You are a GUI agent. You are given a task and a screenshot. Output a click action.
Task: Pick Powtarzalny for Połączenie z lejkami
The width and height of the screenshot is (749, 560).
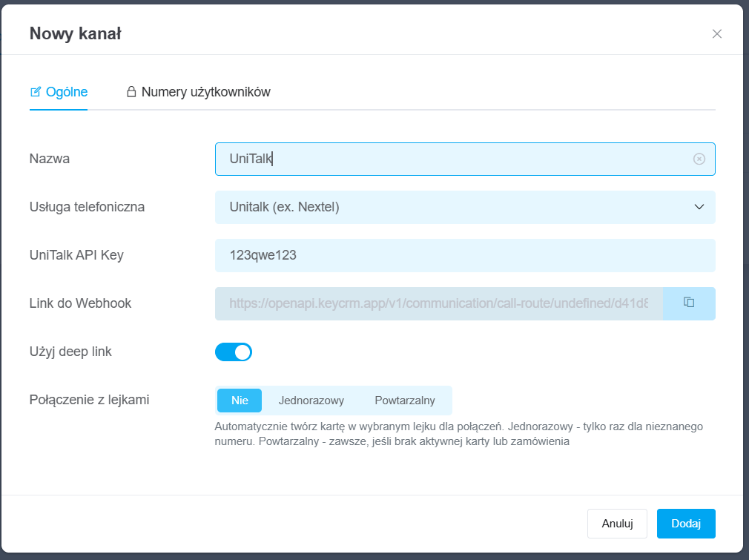(405, 401)
